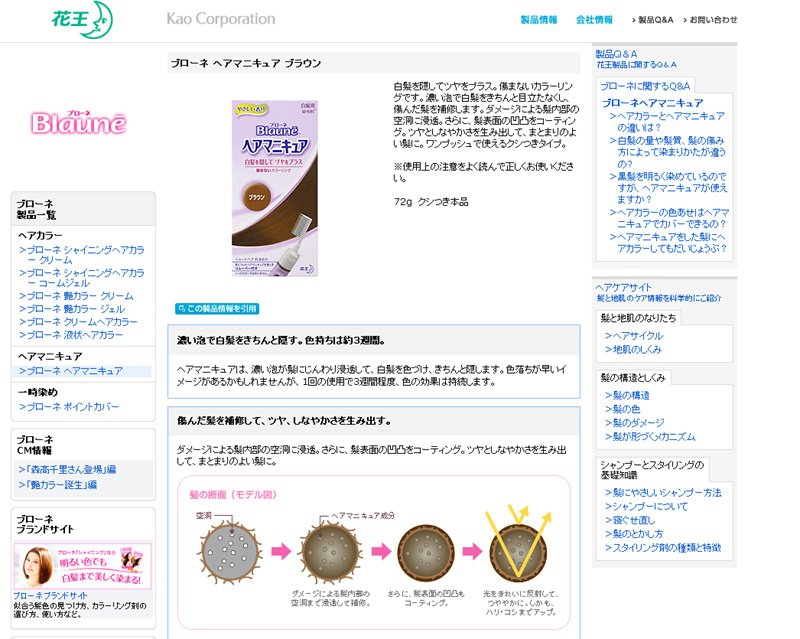This screenshot has width=800, height=639.
Task: Open 製品Q&A link in the header
Action: coord(653,20)
